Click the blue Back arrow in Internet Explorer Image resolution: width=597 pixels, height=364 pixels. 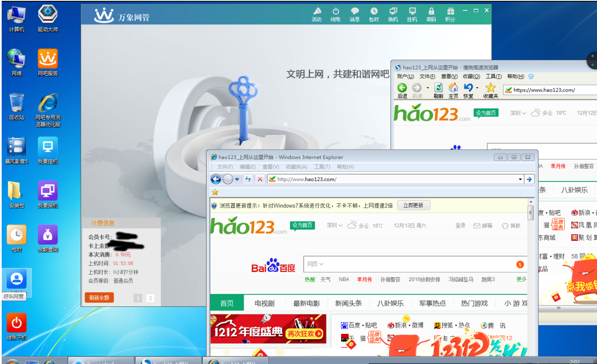click(x=216, y=179)
